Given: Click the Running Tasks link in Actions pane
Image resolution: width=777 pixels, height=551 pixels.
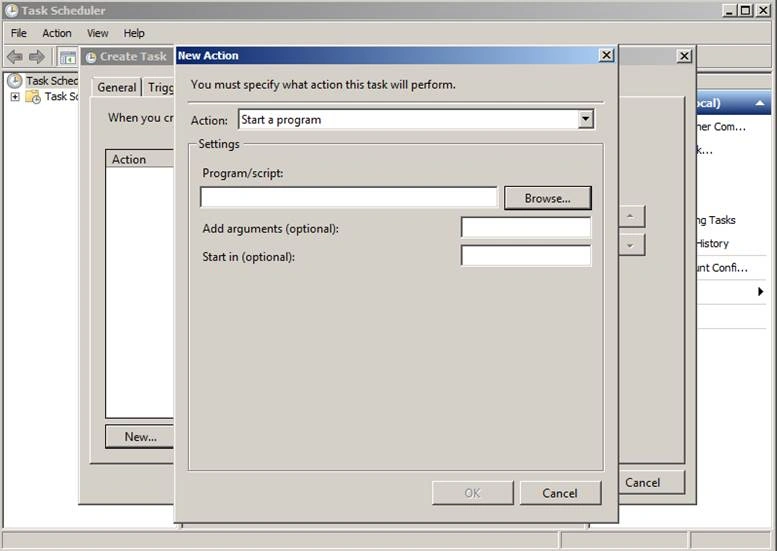Looking at the screenshot, I should click(716, 220).
